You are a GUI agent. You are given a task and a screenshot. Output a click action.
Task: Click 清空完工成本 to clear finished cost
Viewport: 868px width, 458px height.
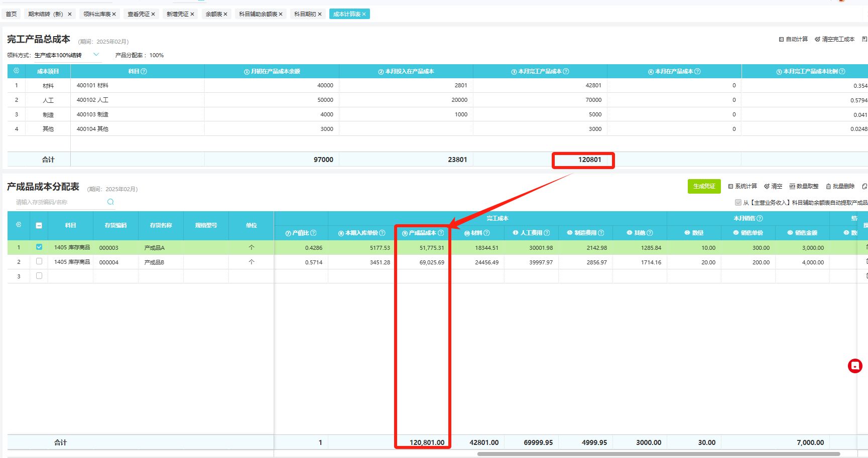click(834, 39)
